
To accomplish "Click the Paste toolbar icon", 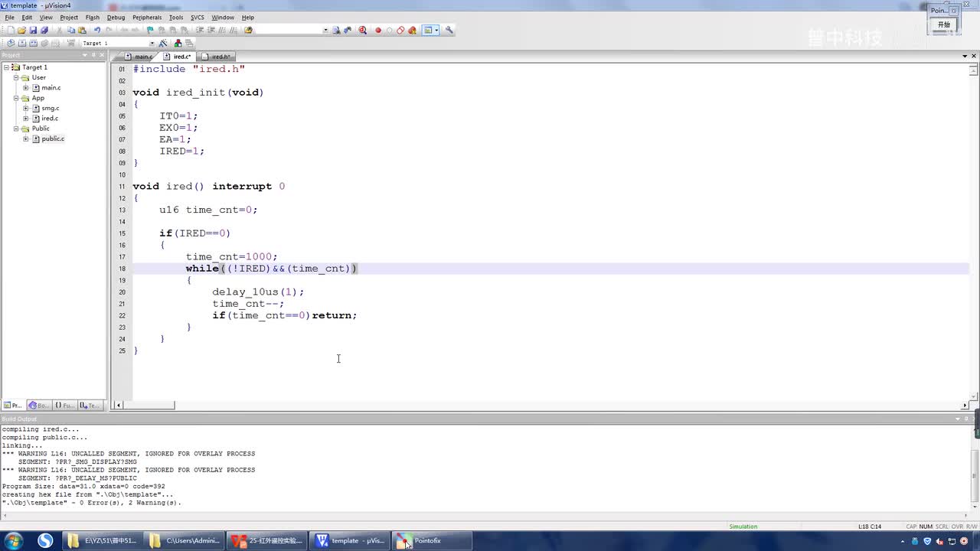I will pos(82,31).
